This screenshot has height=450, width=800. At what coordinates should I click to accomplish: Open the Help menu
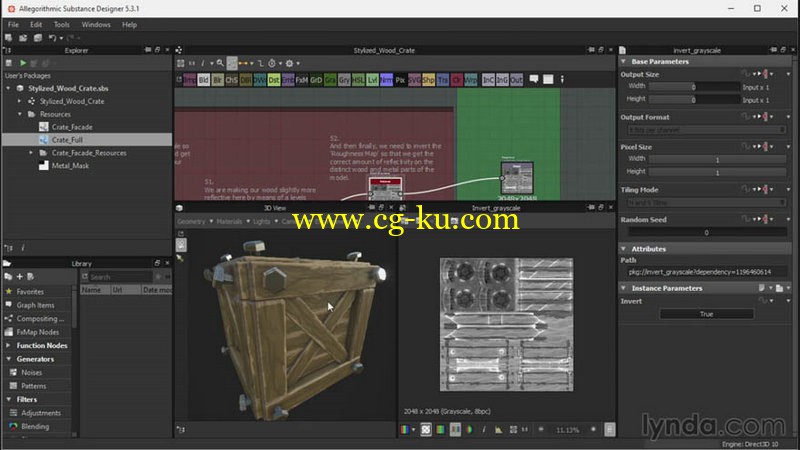click(x=129, y=24)
